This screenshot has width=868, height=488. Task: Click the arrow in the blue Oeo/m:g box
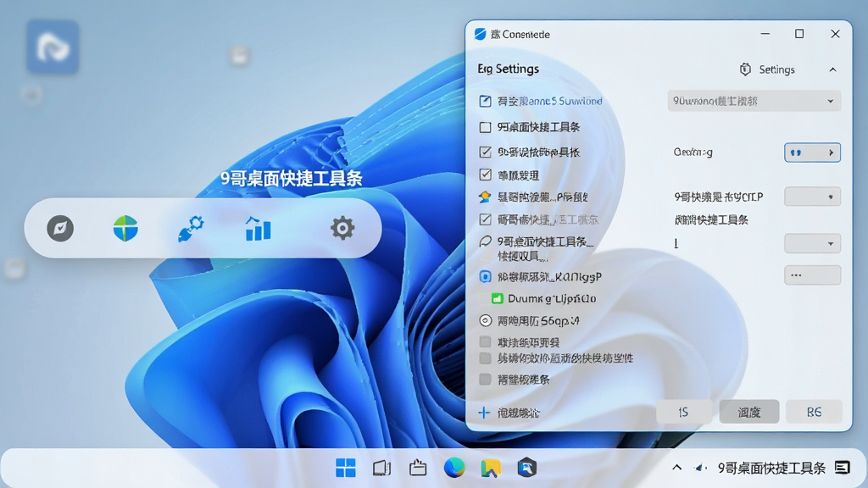point(831,152)
